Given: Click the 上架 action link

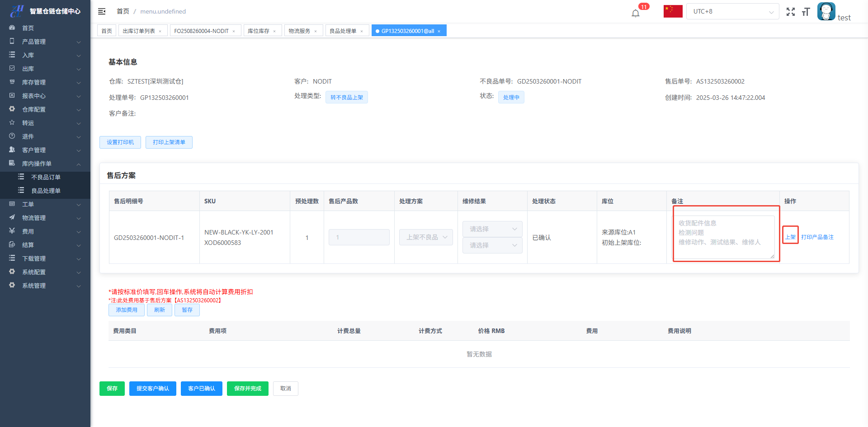Looking at the screenshot, I should pyautogui.click(x=790, y=237).
